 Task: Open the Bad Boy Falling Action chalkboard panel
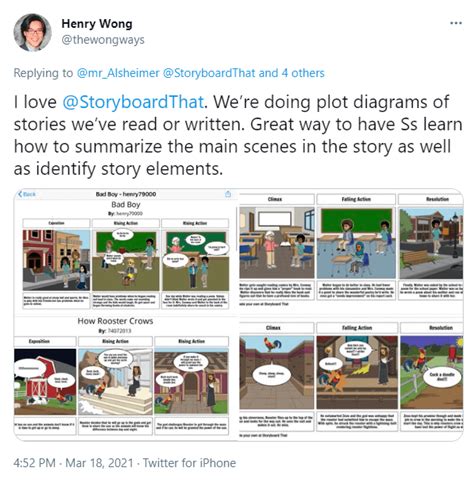click(356, 242)
